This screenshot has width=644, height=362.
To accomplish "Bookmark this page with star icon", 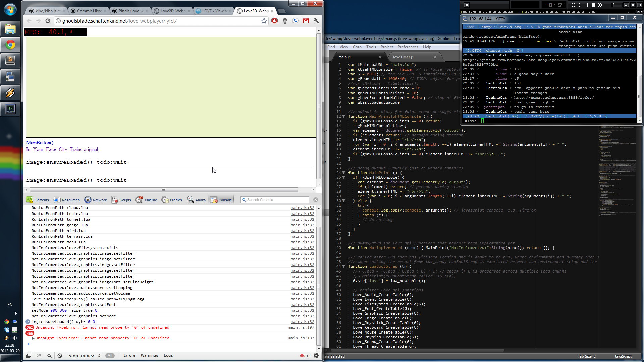I will [264, 21].
